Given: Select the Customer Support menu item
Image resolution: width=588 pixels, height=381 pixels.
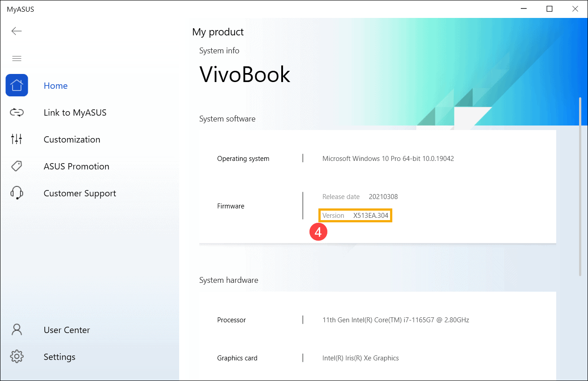Looking at the screenshot, I should 80,193.
